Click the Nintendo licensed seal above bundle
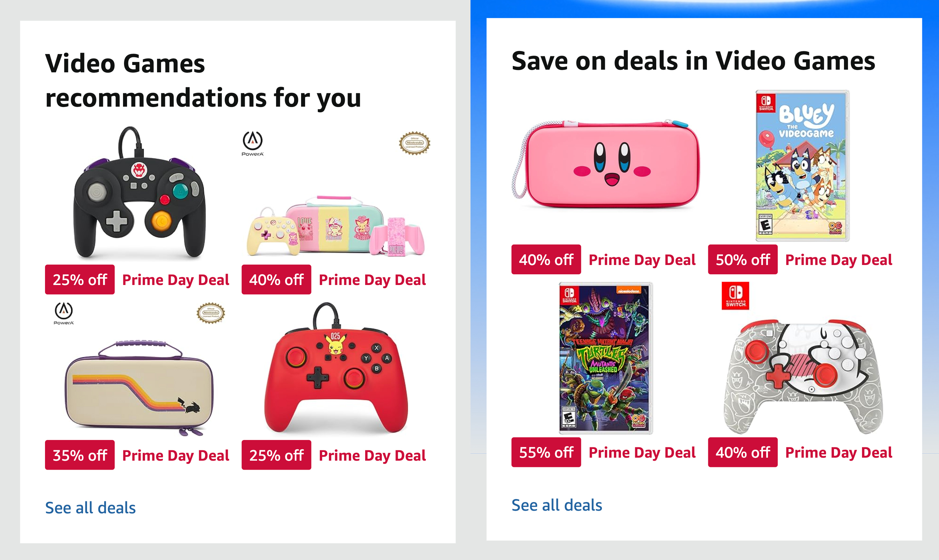The image size is (939, 560). pyautogui.click(x=414, y=143)
